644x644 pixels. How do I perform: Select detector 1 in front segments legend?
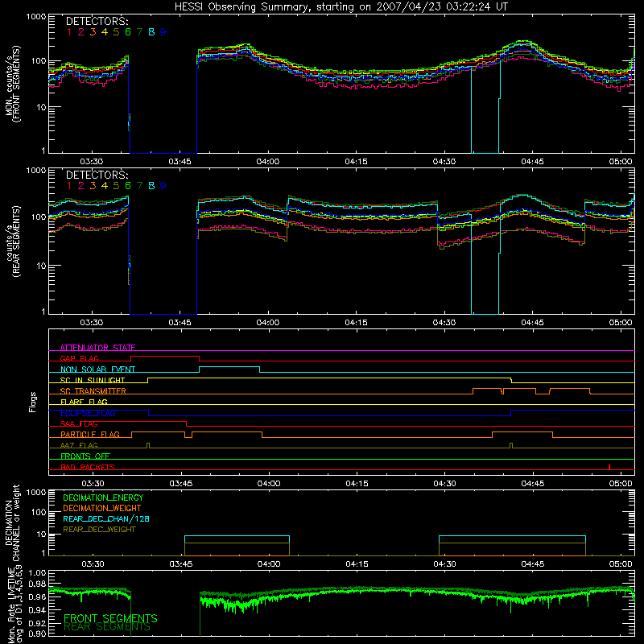(x=69, y=32)
